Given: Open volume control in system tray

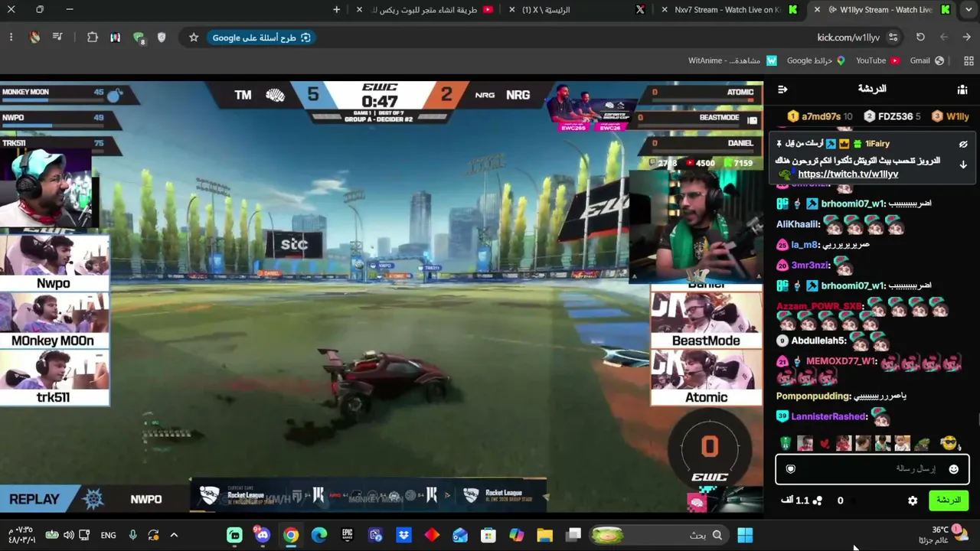Looking at the screenshot, I should tap(68, 536).
